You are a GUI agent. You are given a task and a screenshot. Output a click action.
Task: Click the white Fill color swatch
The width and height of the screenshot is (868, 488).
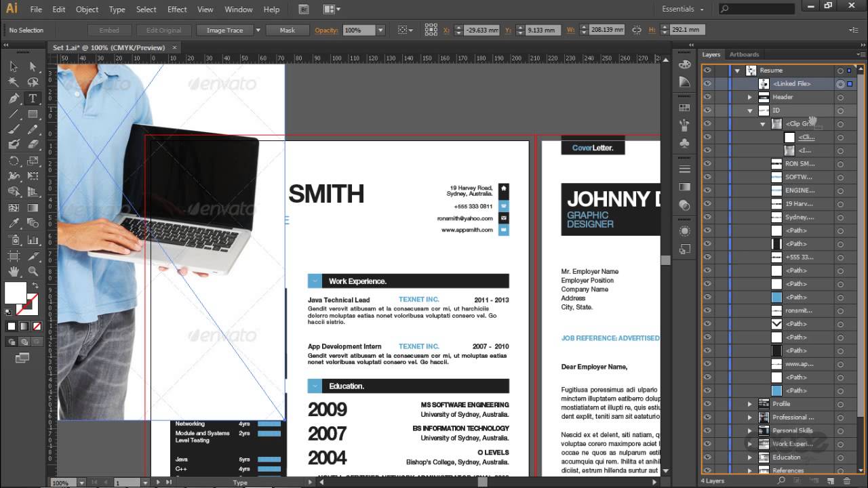tap(15, 293)
